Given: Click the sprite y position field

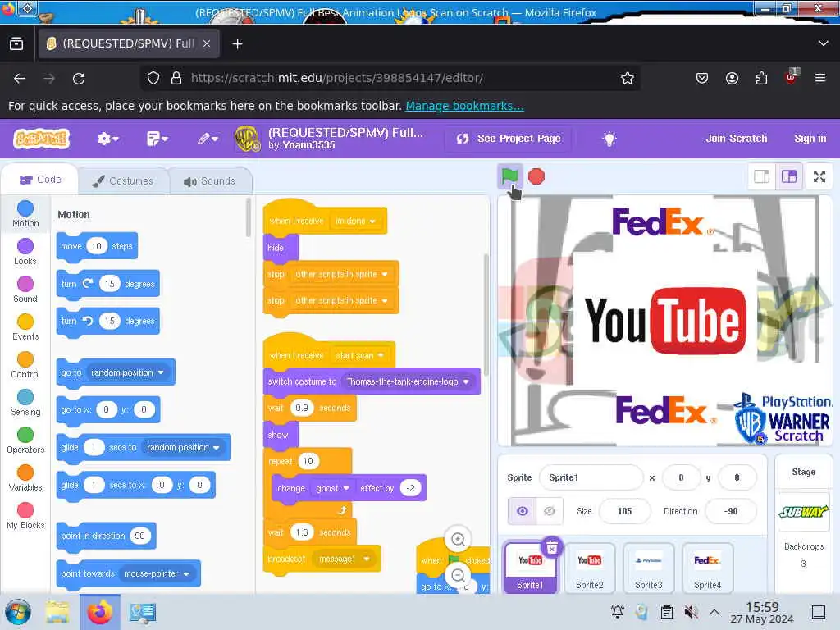Looking at the screenshot, I should pos(737,477).
